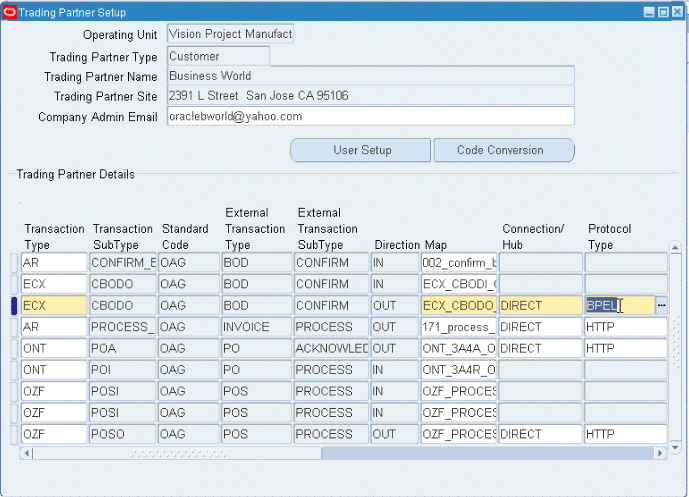Click the down arrow of the vertical scrollbar

676,448
